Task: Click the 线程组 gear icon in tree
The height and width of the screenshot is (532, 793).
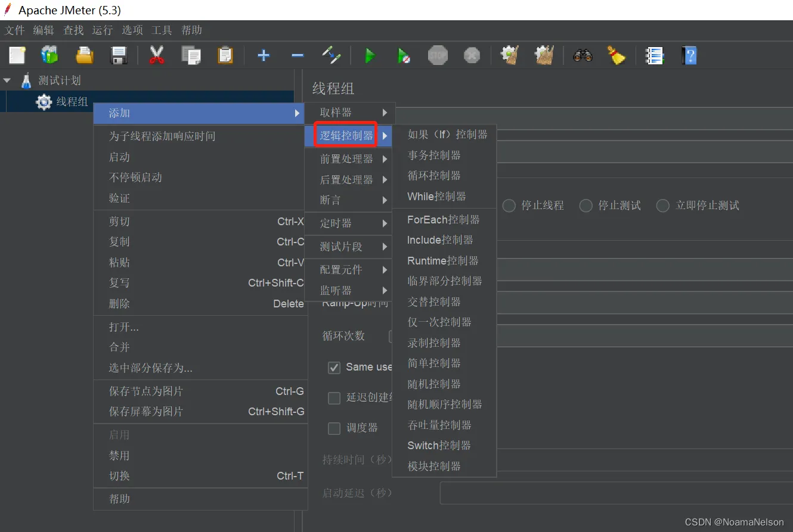Action: tap(44, 102)
